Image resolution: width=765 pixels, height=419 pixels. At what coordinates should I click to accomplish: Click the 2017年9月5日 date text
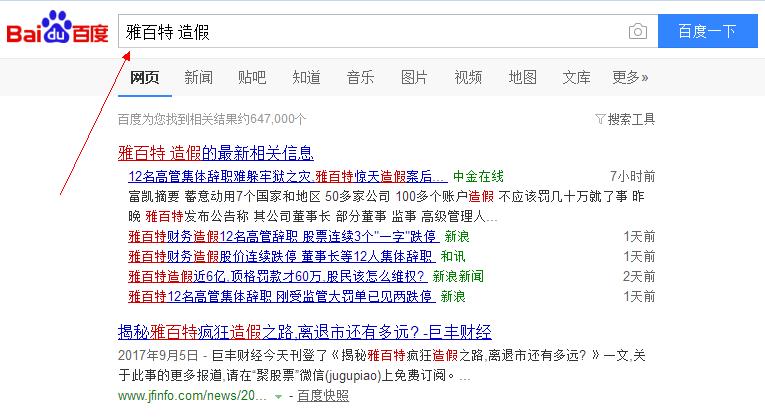click(158, 356)
